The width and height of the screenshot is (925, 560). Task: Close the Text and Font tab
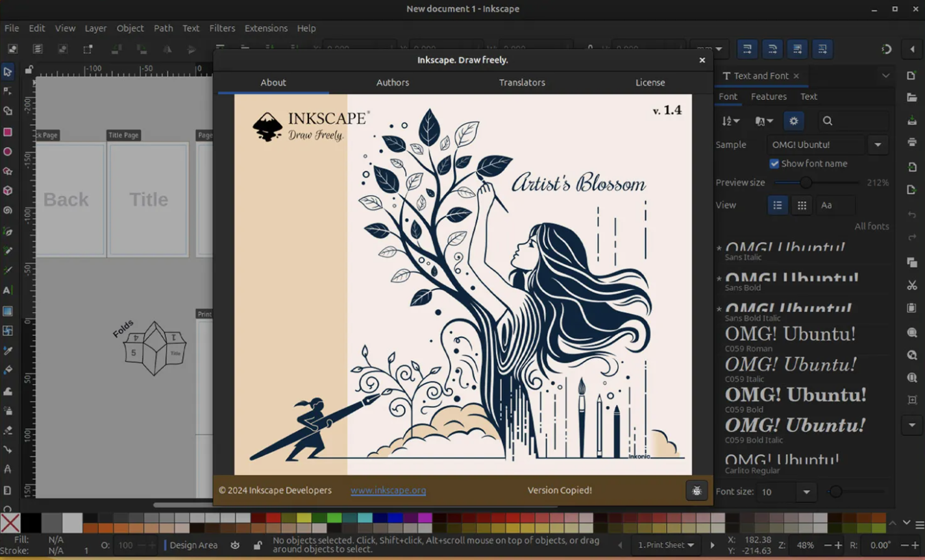tap(796, 76)
